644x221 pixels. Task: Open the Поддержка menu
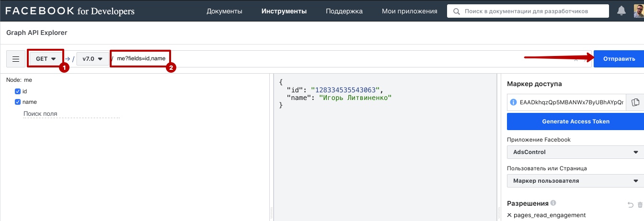click(344, 11)
